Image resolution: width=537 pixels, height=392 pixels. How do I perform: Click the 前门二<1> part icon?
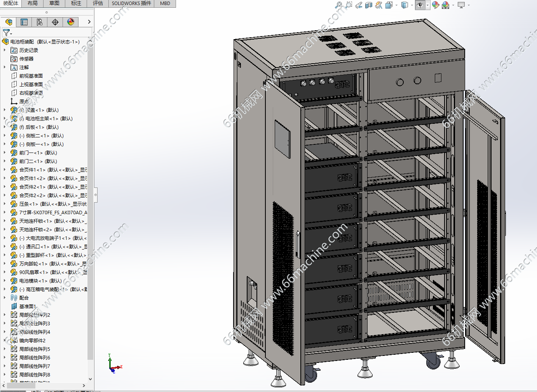[x=14, y=161]
